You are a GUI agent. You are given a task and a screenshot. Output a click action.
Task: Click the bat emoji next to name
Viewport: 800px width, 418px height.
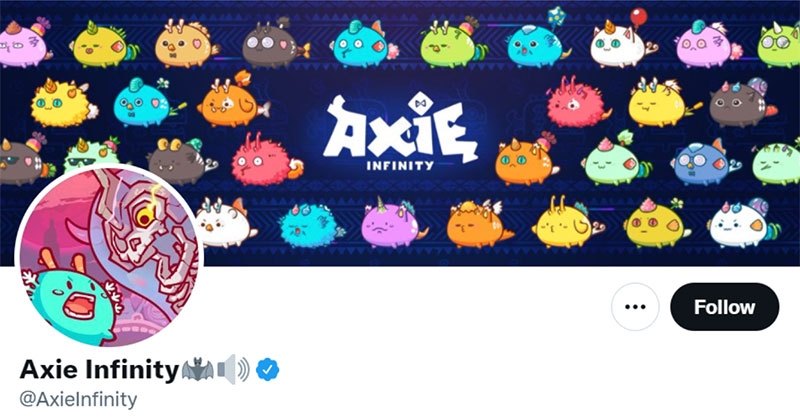pos(198,369)
